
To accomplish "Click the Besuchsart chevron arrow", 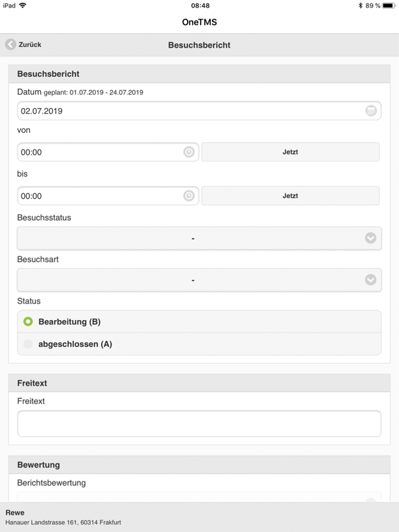I will pyautogui.click(x=371, y=280).
